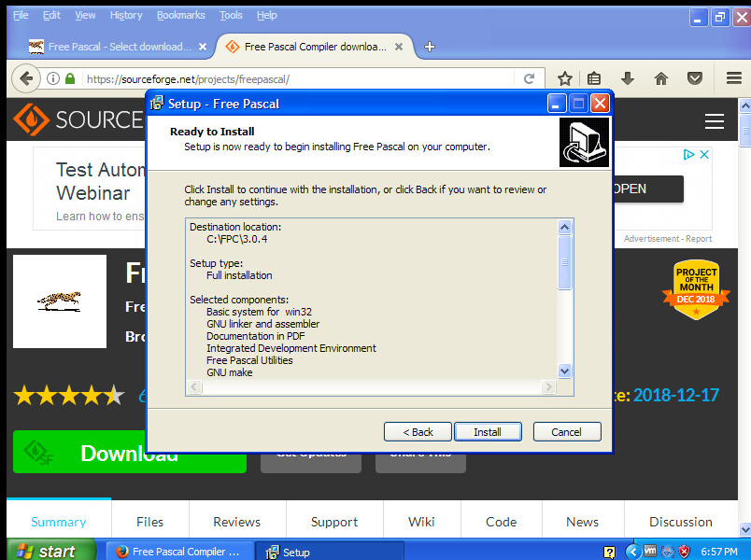Click 'C:\FPC\3.0.4' destination text

(x=237, y=239)
